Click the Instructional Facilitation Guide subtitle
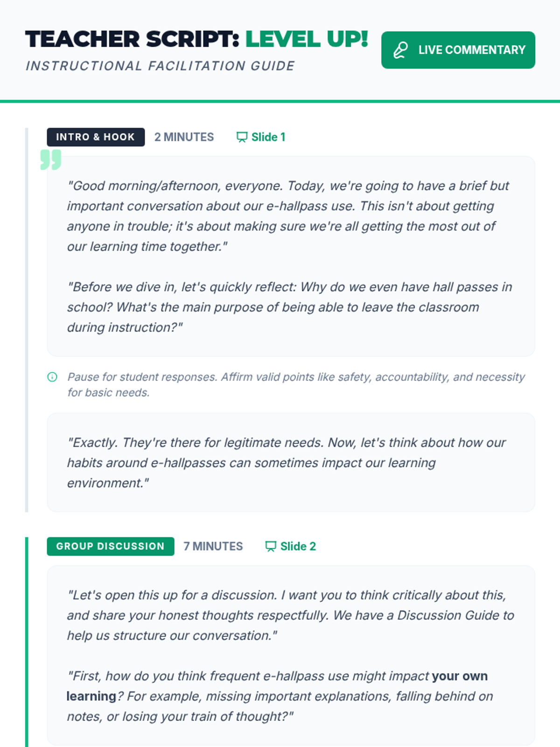The width and height of the screenshot is (560, 747). click(160, 66)
